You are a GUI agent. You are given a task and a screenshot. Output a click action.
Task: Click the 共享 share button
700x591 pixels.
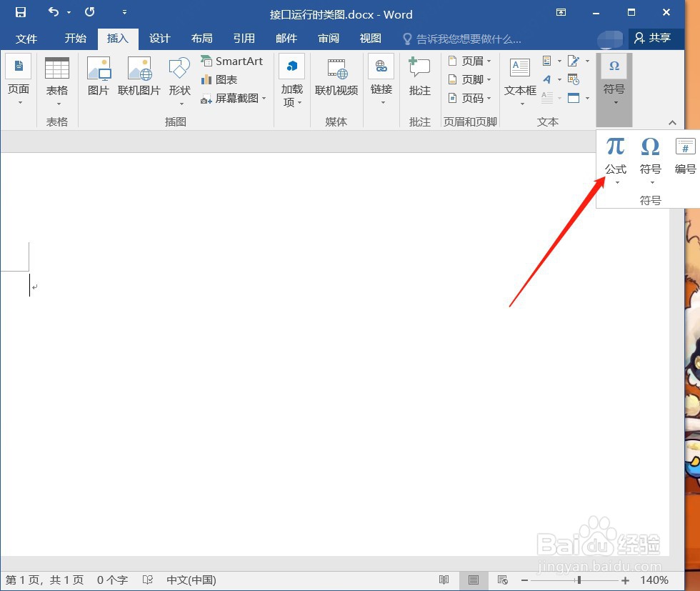(655, 39)
